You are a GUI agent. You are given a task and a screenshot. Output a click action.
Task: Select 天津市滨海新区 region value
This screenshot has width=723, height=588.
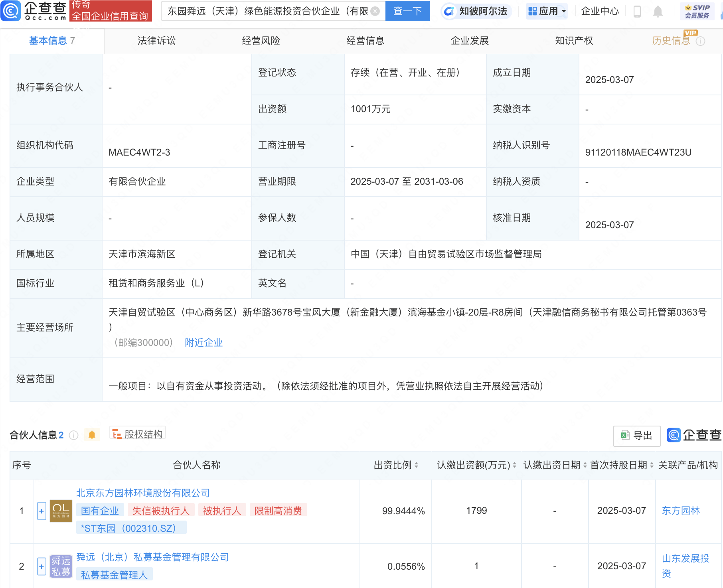[142, 254]
